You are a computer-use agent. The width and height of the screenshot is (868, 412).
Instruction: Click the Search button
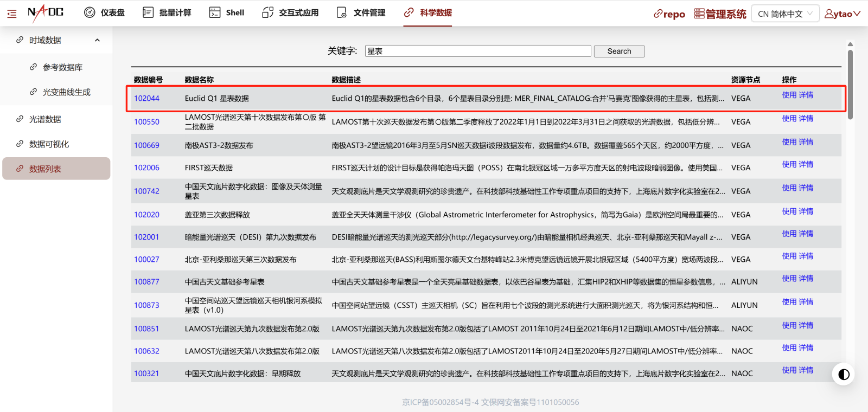(x=619, y=51)
